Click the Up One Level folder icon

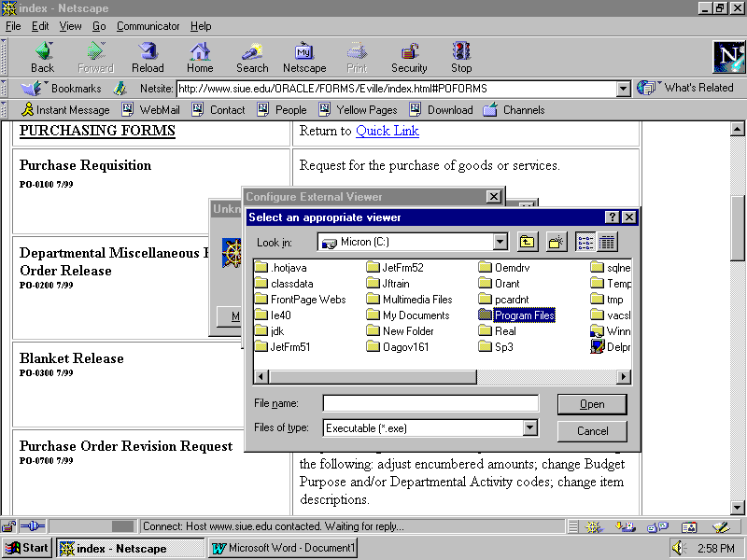(x=528, y=243)
